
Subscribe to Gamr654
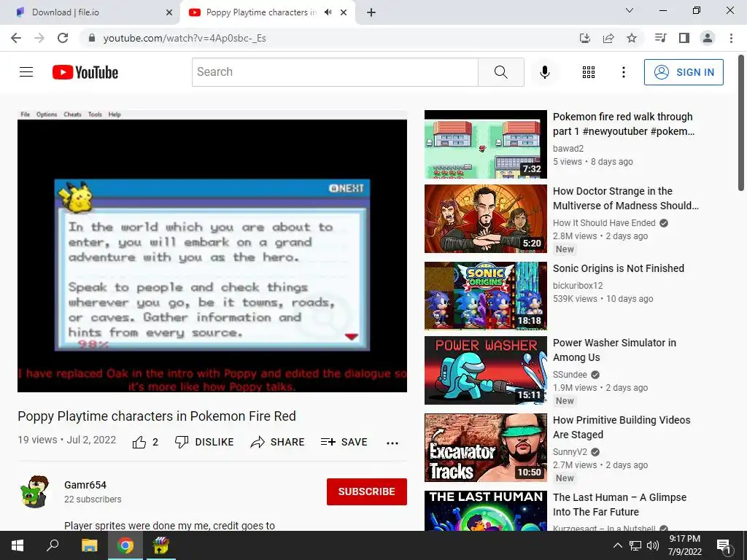[366, 491]
